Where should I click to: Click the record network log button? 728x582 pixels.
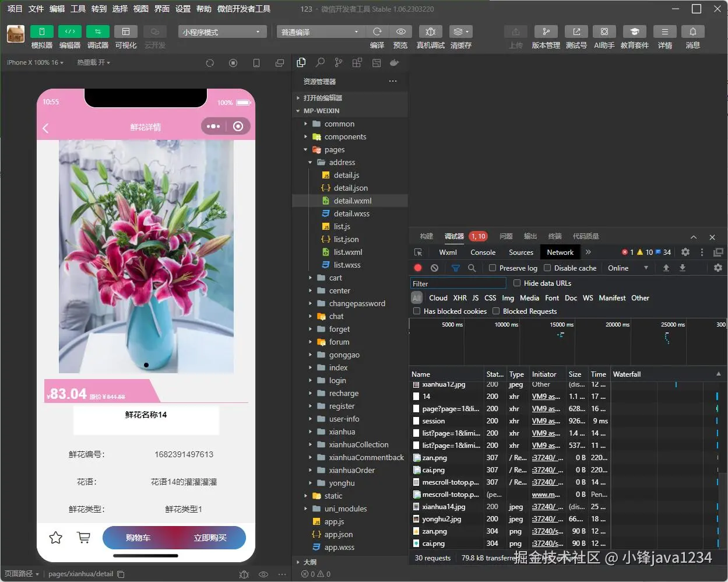point(418,268)
